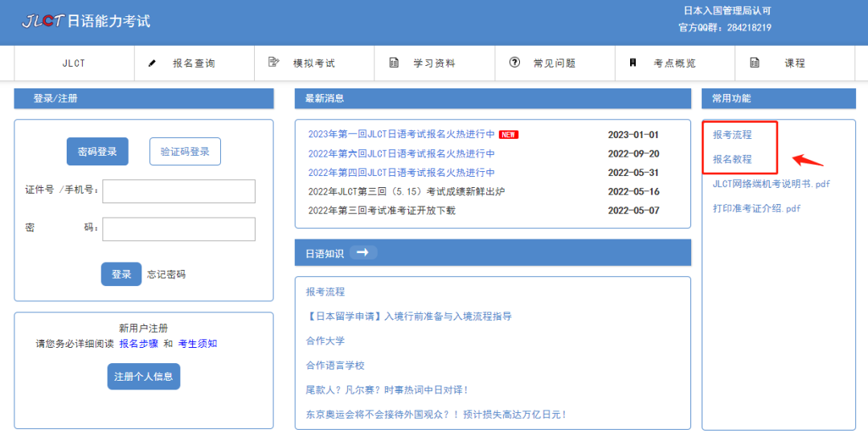The width and height of the screenshot is (868, 441).
Task: Open the 合作大学 link
Action: [325, 341]
